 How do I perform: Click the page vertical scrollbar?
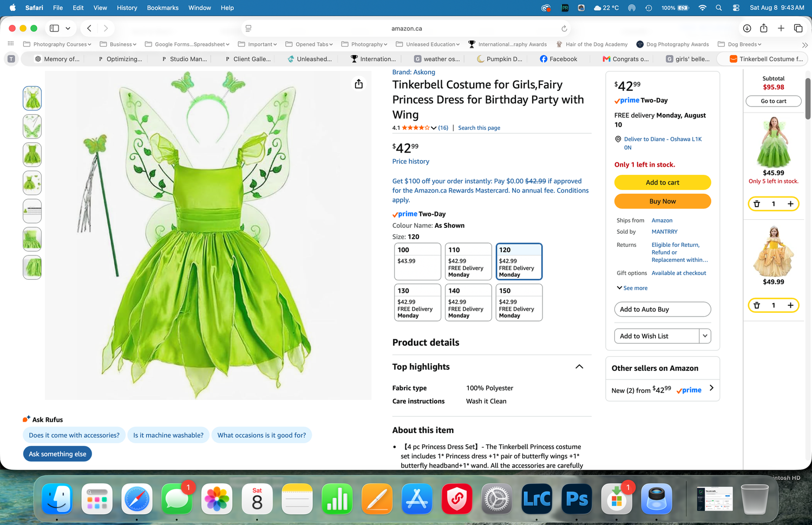808,99
